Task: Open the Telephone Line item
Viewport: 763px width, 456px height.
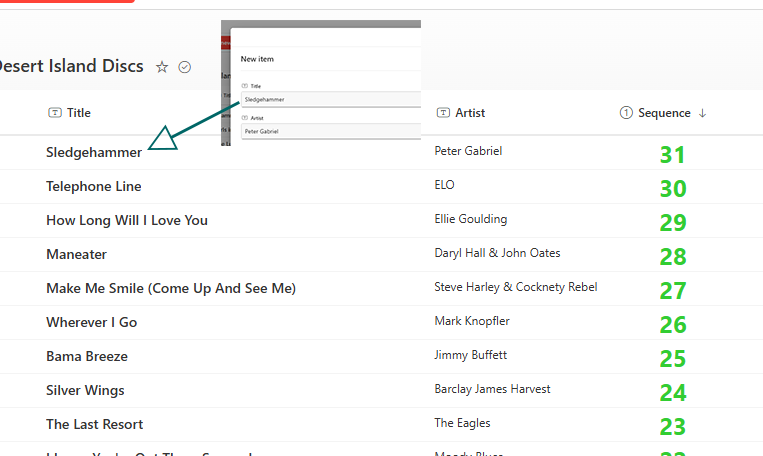Action: pyautogui.click(x=93, y=186)
